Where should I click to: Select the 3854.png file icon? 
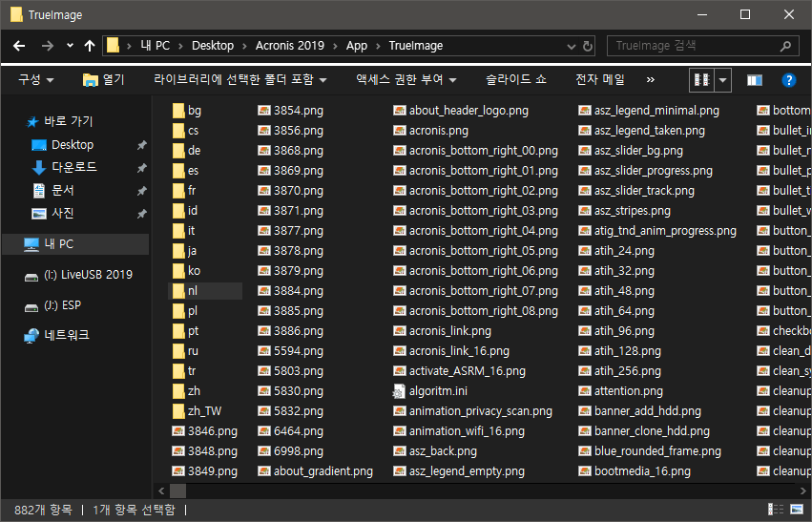click(264, 111)
